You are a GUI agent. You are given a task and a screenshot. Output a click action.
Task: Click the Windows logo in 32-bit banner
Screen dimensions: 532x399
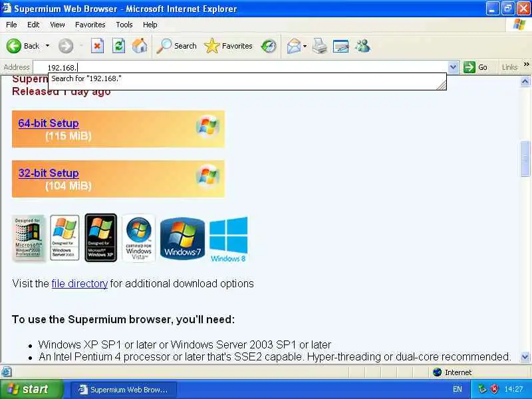click(x=207, y=176)
